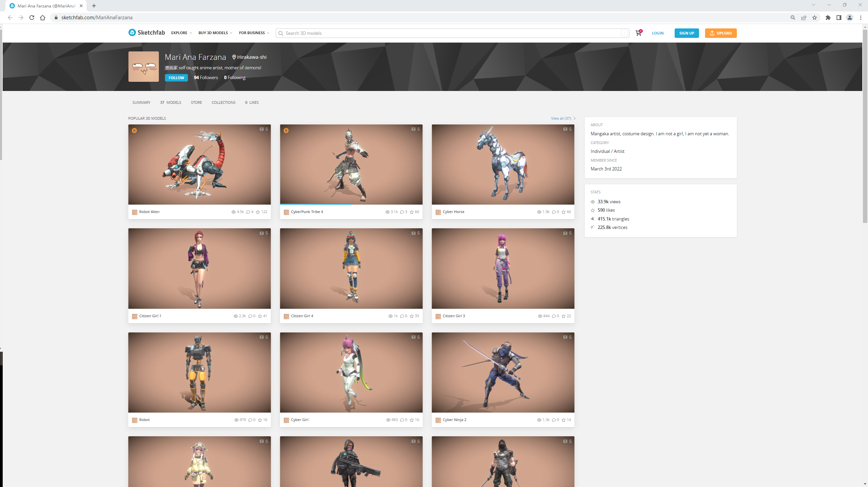Open the CyberPunk Tribe 4 thumbnail

351,164
